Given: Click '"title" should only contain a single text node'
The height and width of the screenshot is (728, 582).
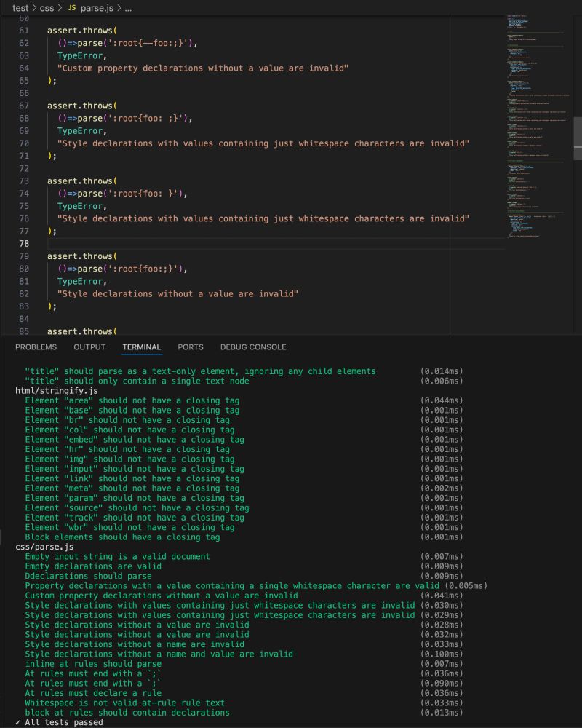Looking at the screenshot, I should pyautogui.click(x=137, y=381).
